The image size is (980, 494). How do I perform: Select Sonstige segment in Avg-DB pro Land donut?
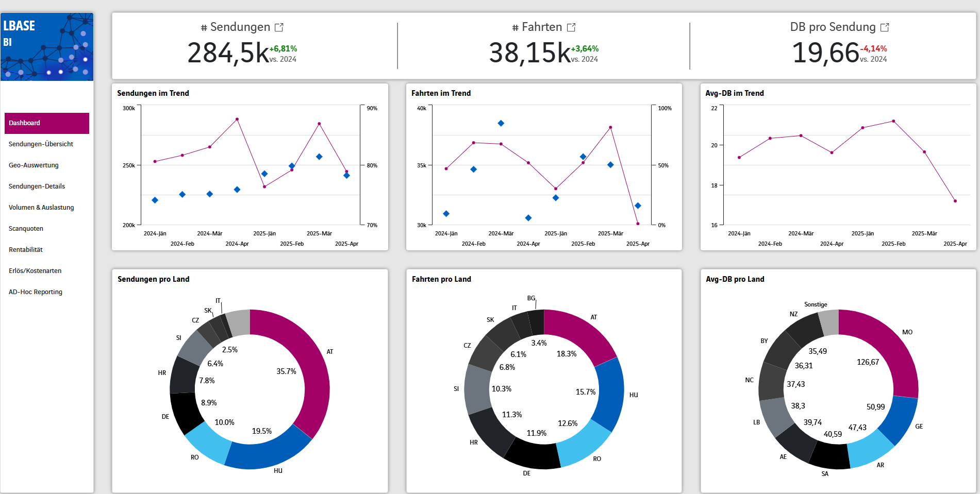point(829,321)
